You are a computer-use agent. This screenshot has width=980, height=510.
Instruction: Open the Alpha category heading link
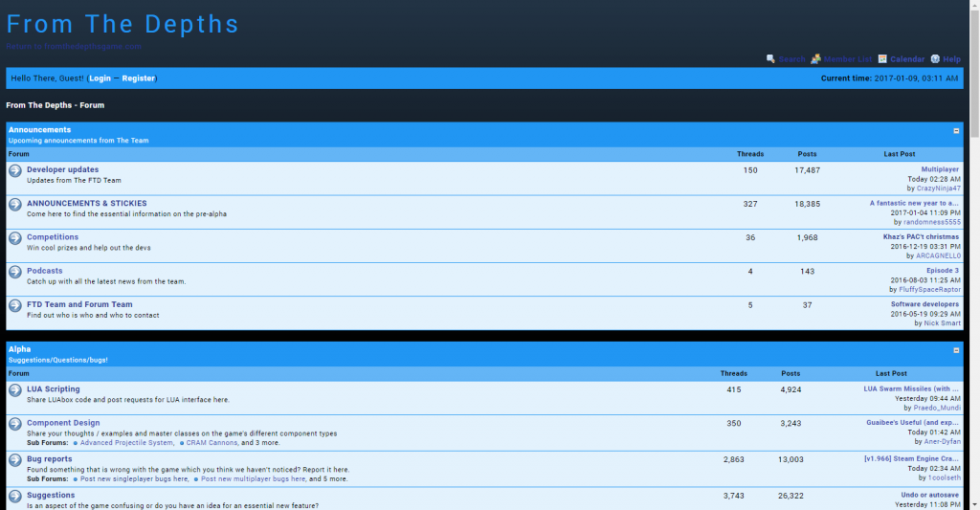19,348
